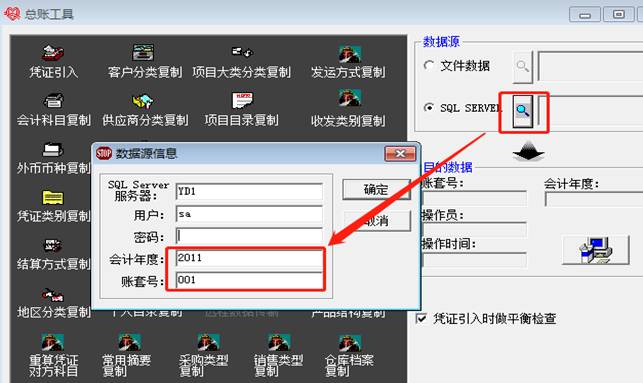Click the 文件数据 path text field
The height and width of the screenshot is (383, 643).
click(x=590, y=66)
